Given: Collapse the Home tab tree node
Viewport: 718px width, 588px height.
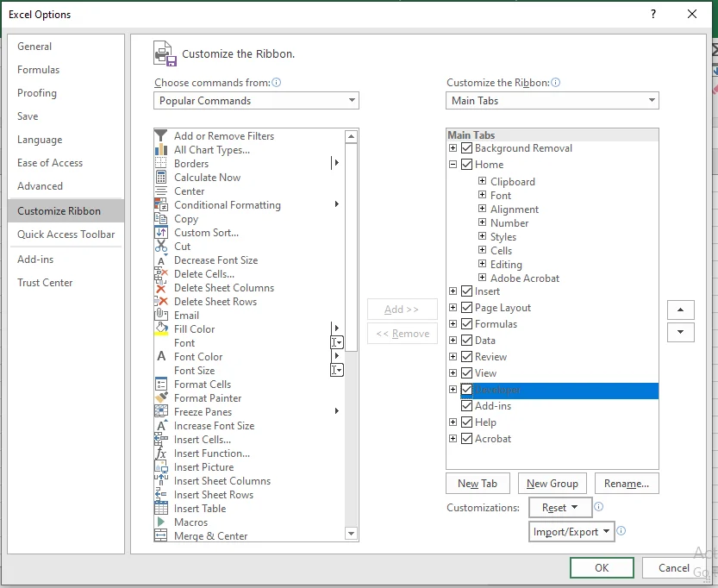Looking at the screenshot, I should (x=453, y=164).
